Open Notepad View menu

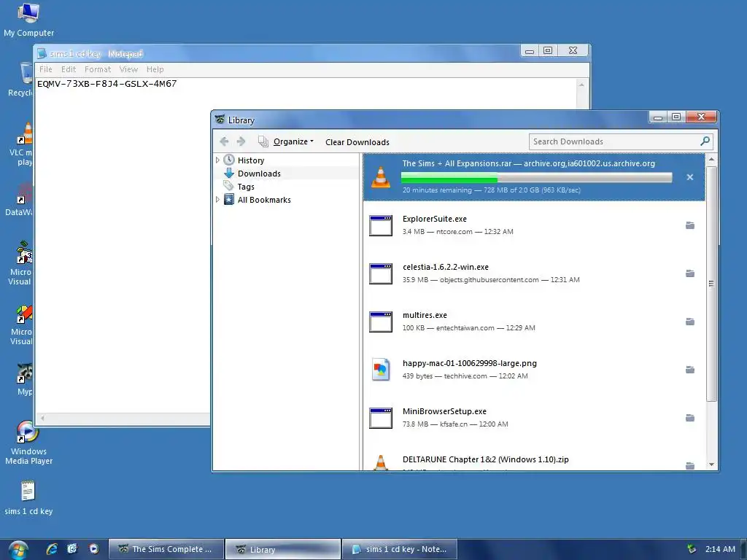(x=128, y=69)
